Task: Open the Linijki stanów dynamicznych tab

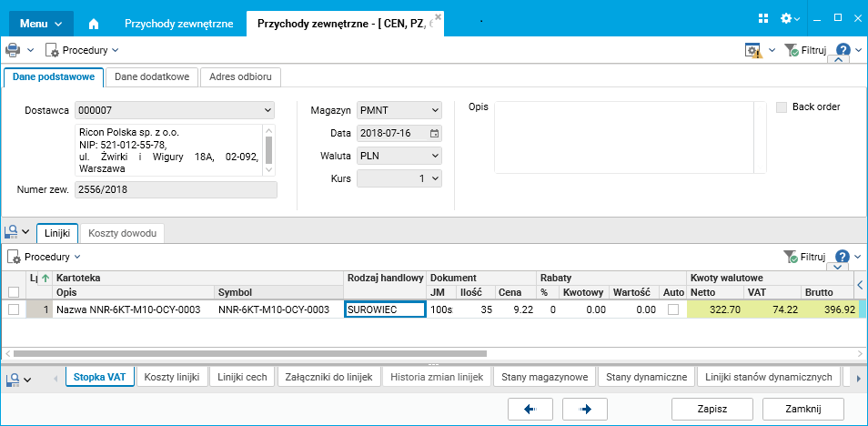Action: 769,377
